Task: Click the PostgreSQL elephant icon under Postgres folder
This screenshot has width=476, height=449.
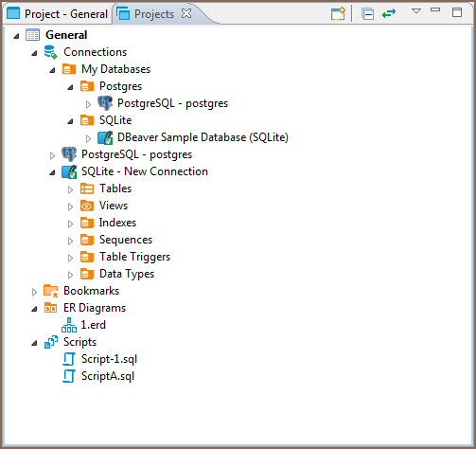Action: (105, 103)
